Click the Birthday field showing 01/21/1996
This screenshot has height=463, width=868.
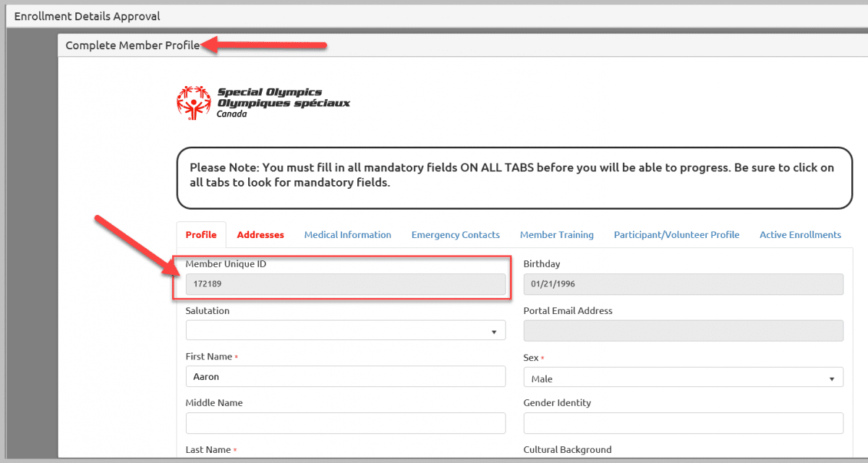click(x=683, y=284)
